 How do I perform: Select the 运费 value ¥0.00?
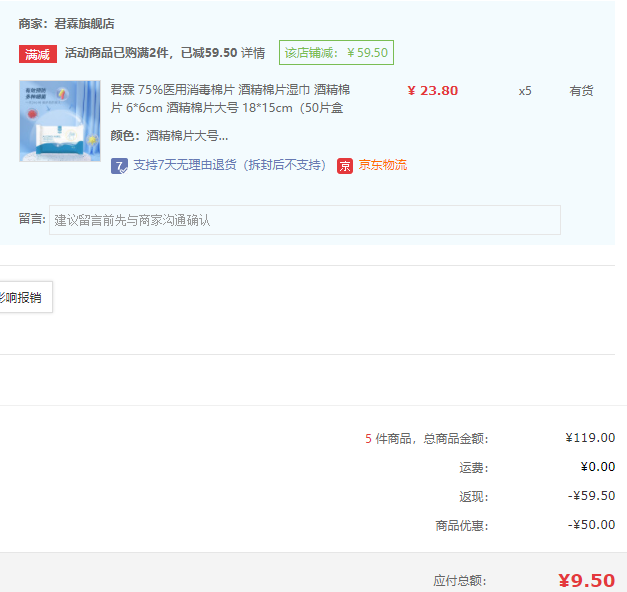pyautogui.click(x=598, y=466)
